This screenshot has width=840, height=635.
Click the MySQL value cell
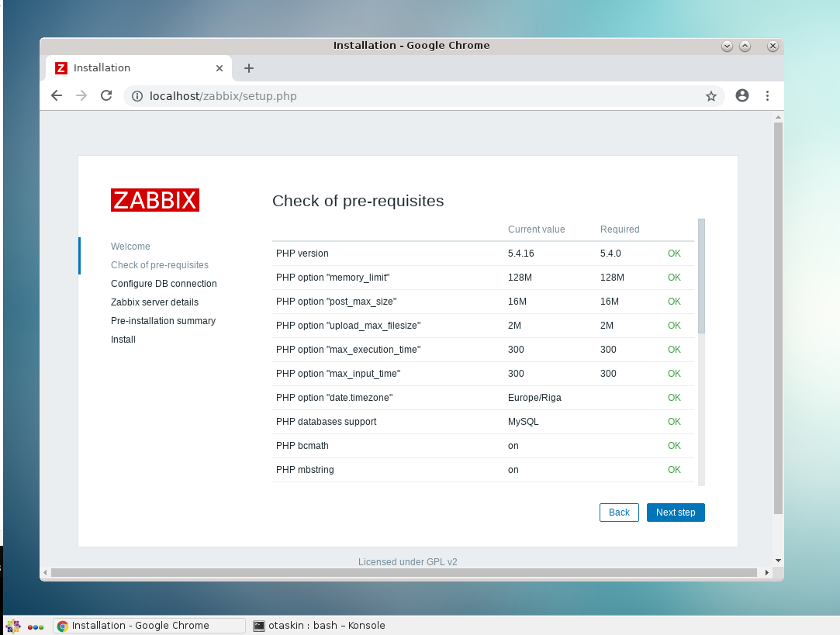(x=524, y=422)
